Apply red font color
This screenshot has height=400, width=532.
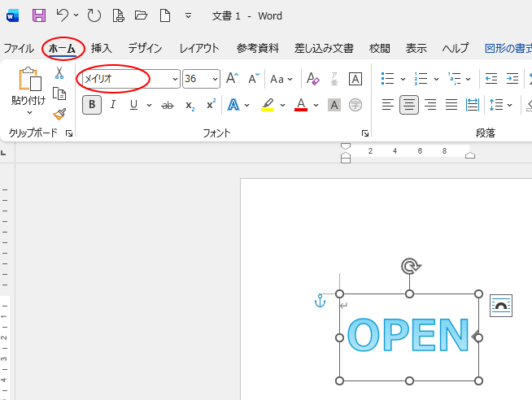[301, 105]
